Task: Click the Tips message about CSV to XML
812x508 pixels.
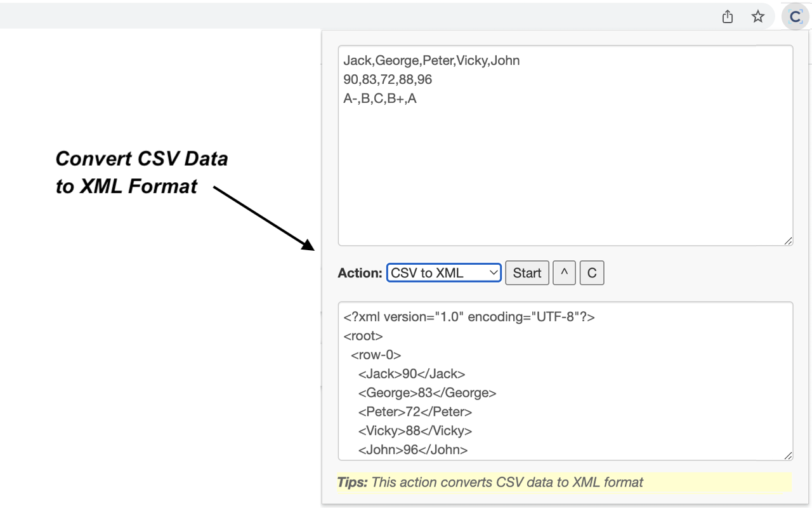Action: [565, 482]
